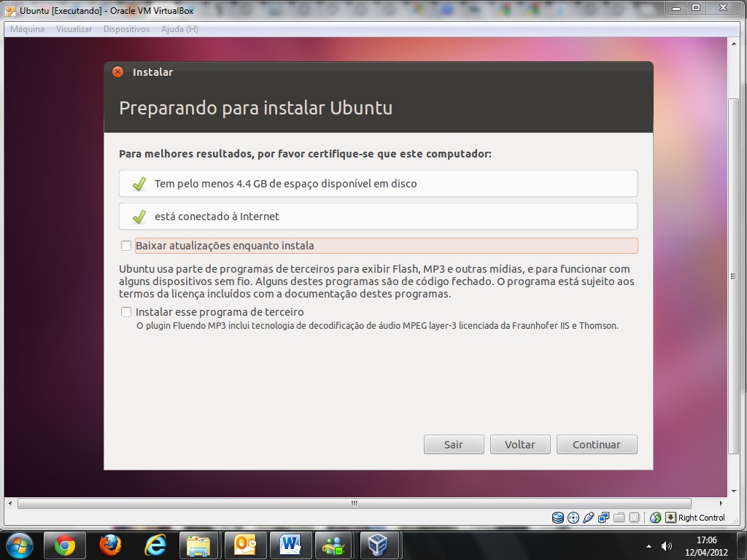Image resolution: width=747 pixels, height=560 pixels.
Task: Open the Máquina menu
Action: 27,29
